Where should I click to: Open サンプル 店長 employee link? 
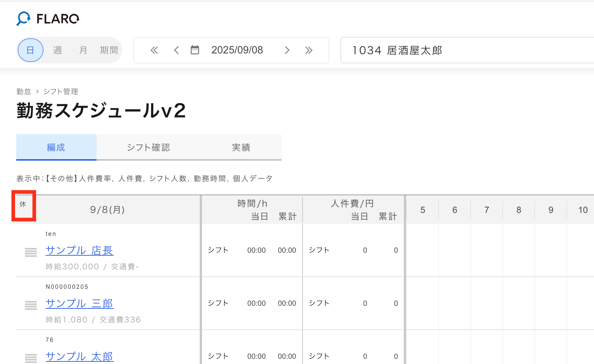pyautogui.click(x=80, y=251)
